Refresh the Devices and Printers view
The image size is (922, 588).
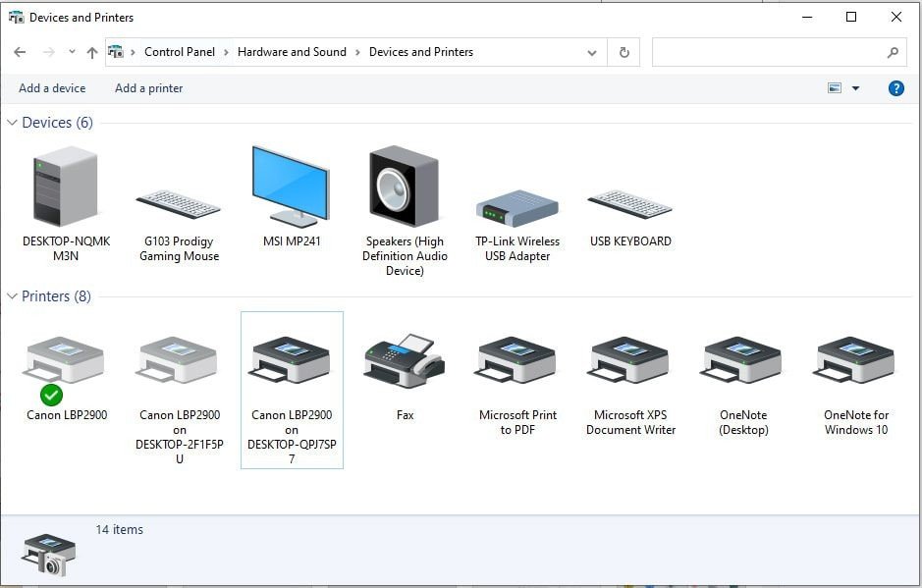pyautogui.click(x=624, y=53)
